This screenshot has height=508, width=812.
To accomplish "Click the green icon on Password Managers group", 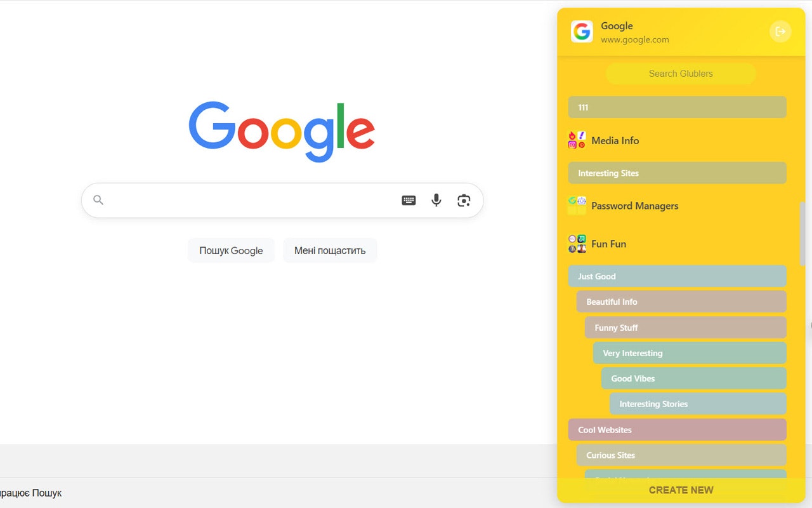I will tap(572, 200).
